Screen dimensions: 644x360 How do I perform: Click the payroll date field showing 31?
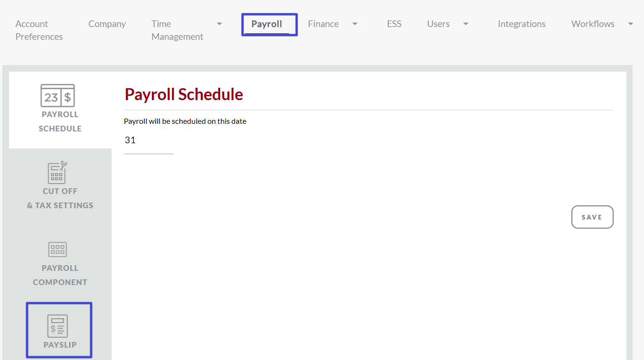click(148, 140)
